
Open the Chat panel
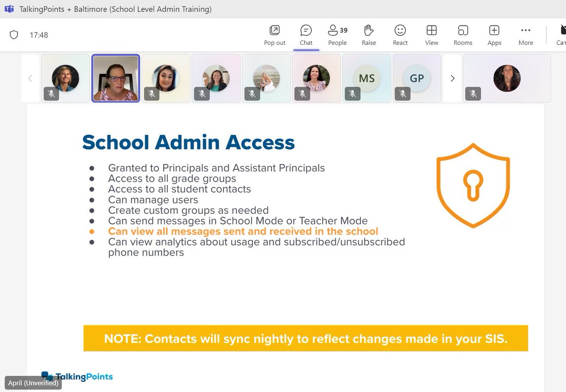click(306, 35)
